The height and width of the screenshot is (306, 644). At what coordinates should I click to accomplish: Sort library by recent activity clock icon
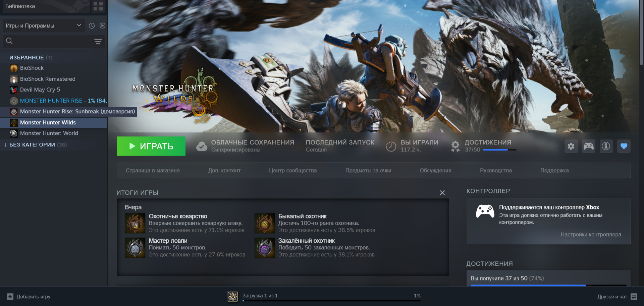tap(92, 25)
